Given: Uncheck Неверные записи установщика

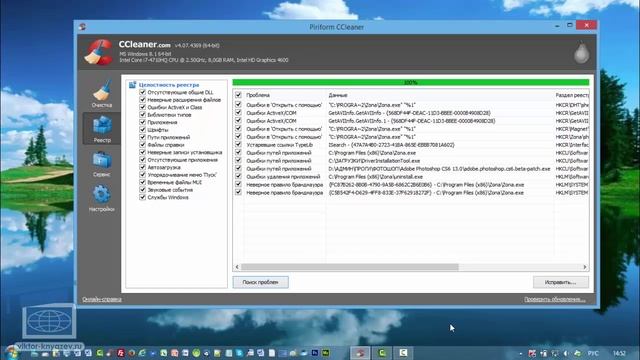Looking at the screenshot, I should pos(142,152).
